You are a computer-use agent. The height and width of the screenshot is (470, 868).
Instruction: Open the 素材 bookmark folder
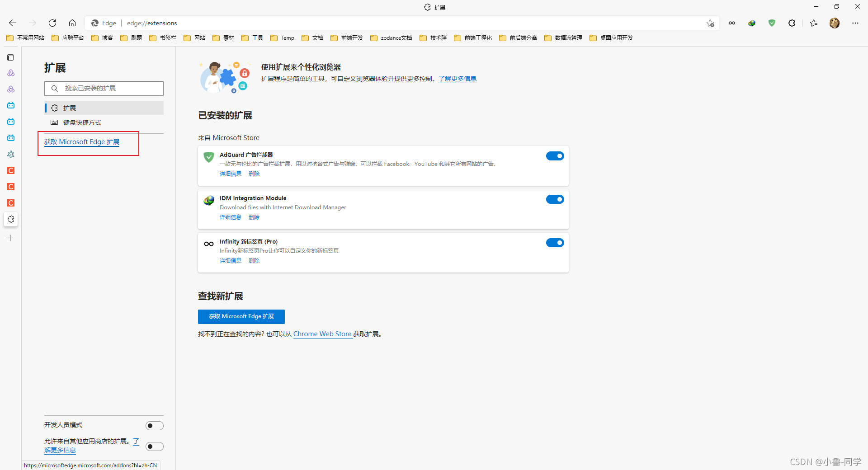223,38
